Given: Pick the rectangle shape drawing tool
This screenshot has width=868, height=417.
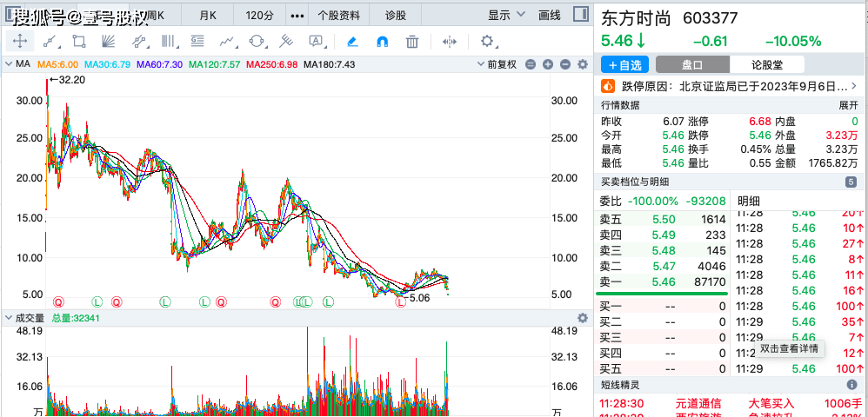Looking at the screenshot, I should pos(78,41).
